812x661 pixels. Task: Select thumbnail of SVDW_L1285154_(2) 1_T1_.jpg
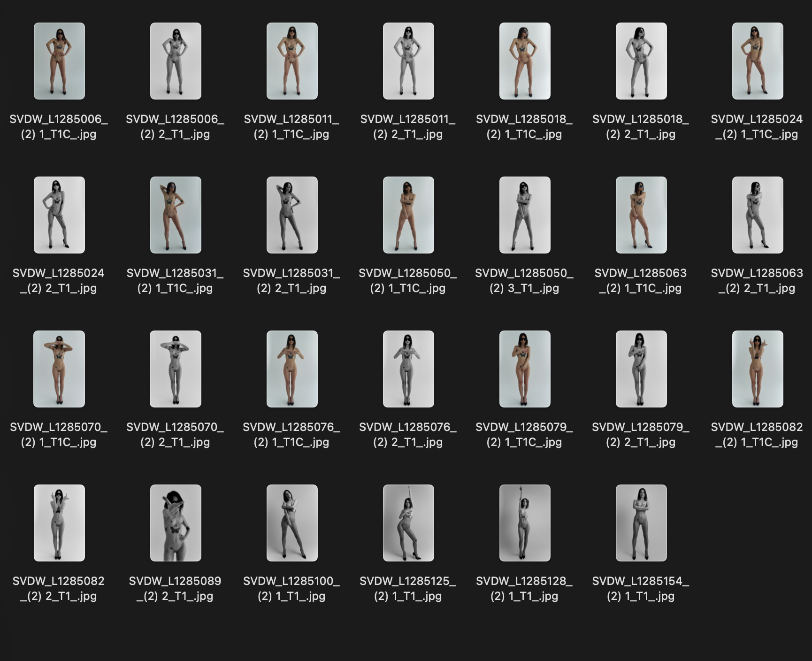641,523
